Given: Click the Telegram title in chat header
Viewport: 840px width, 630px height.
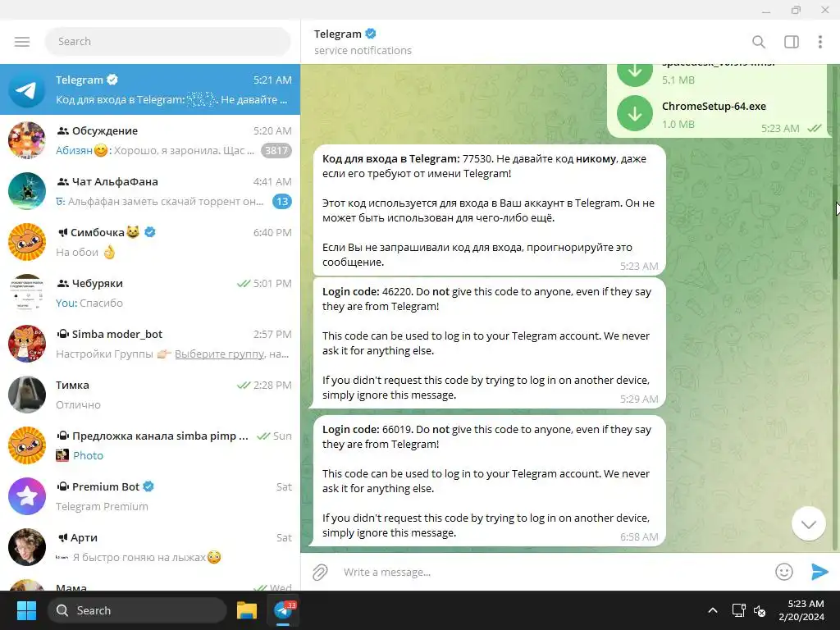Looking at the screenshot, I should (337, 34).
